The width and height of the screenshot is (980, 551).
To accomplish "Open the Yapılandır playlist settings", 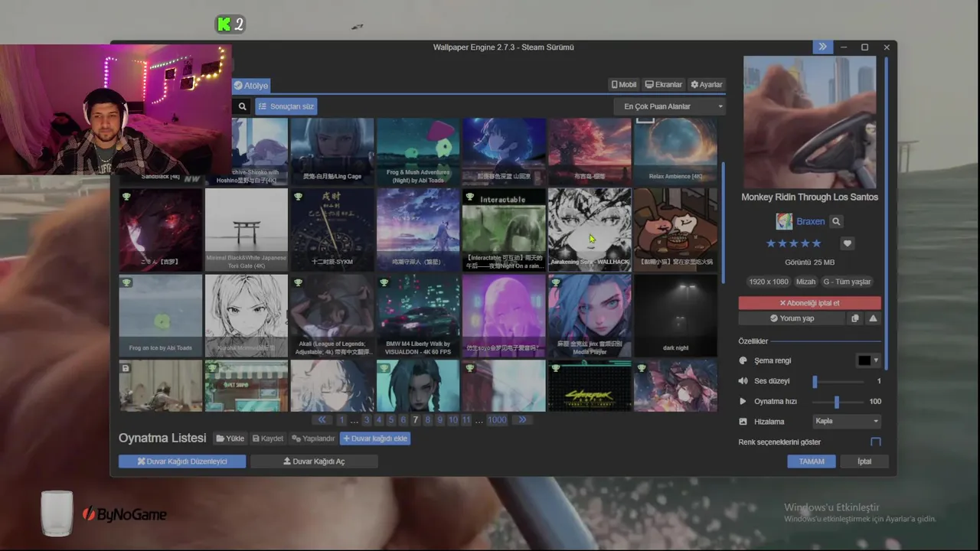I will (x=313, y=439).
